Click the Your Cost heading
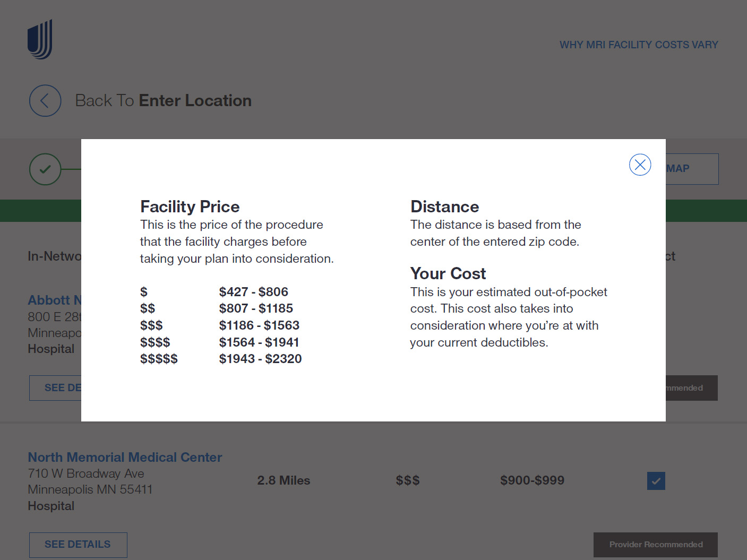Screen dimensions: 747x560 pos(448,273)
